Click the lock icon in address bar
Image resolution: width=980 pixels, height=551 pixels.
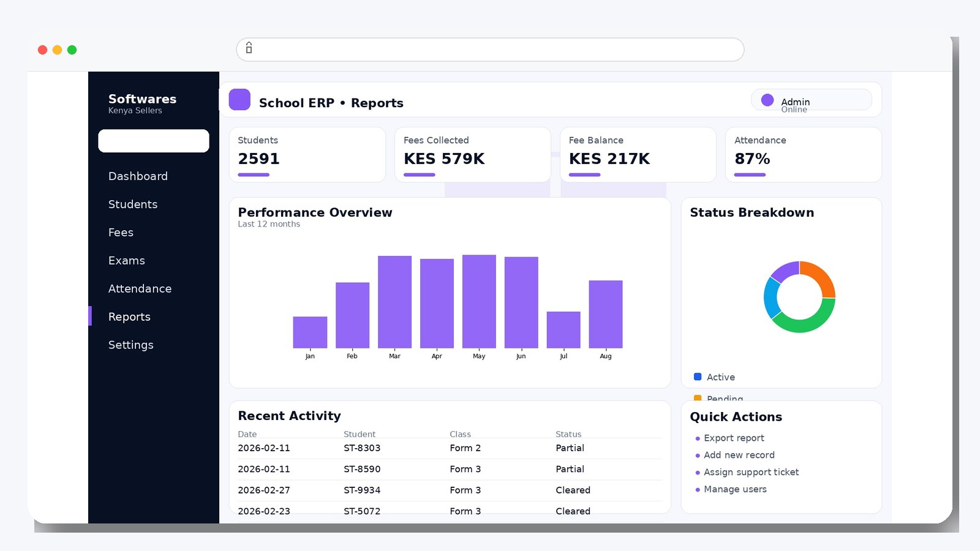249,48
